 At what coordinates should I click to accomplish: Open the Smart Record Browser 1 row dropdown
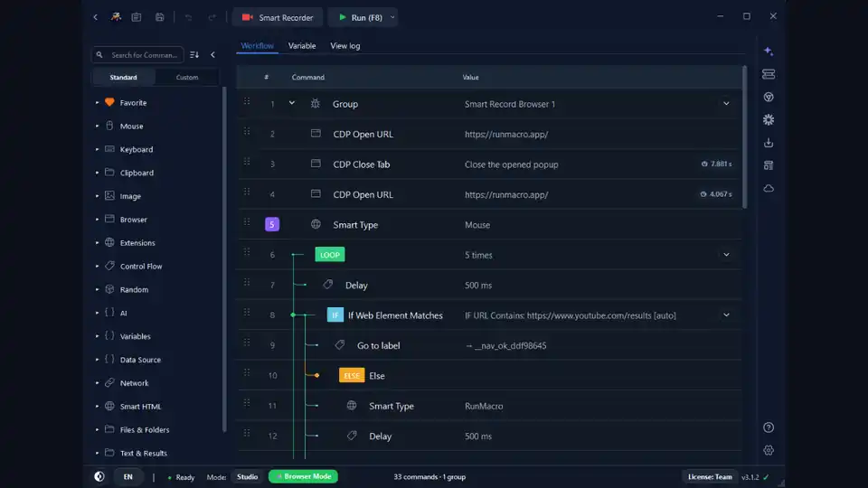726,103
